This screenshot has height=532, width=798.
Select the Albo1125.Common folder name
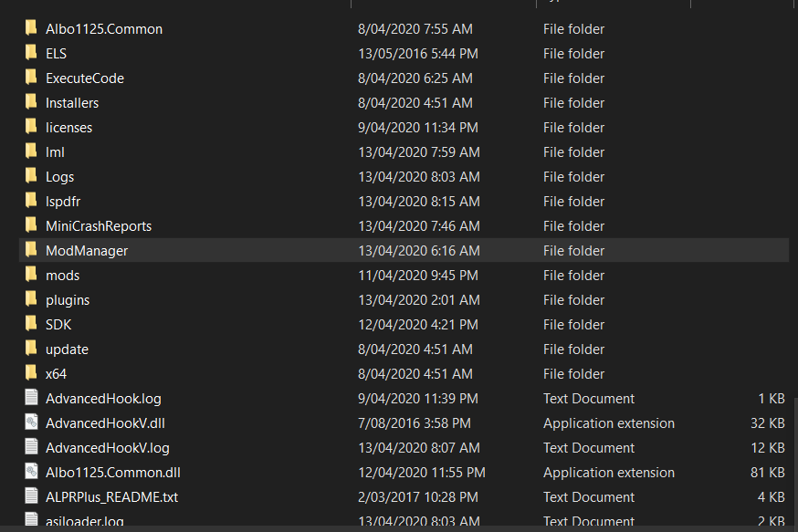point(104,29)
